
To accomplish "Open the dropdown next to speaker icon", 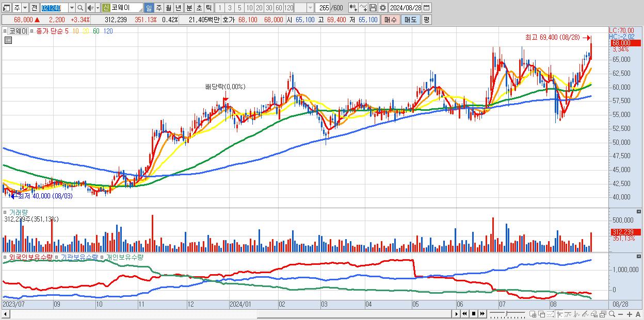I will (98, 8).
